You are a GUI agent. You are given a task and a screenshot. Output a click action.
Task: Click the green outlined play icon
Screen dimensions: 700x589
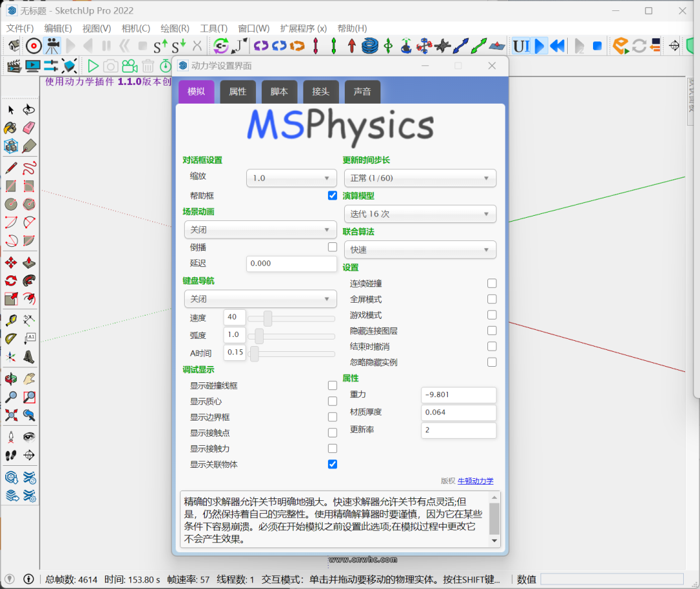point(93,67)
